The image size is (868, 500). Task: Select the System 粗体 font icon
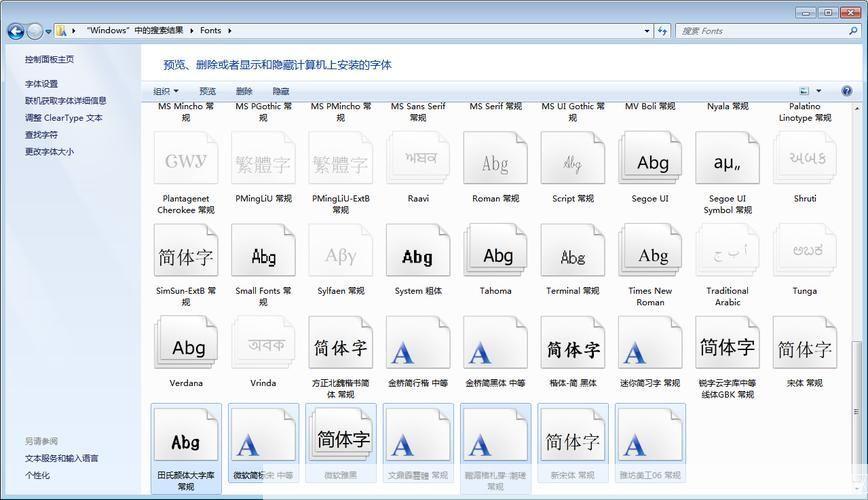click(x=418, y=250)
